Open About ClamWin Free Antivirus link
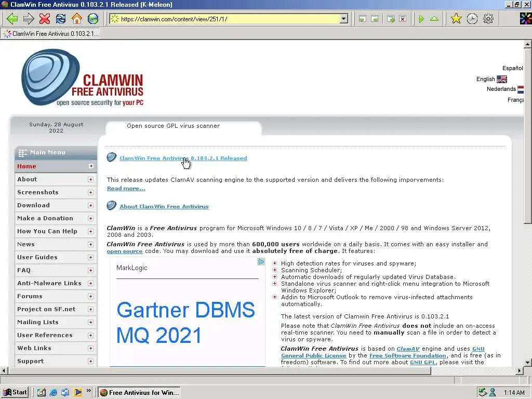The width and height of the screenshot is (532, 399). click(x=164, y=206)
